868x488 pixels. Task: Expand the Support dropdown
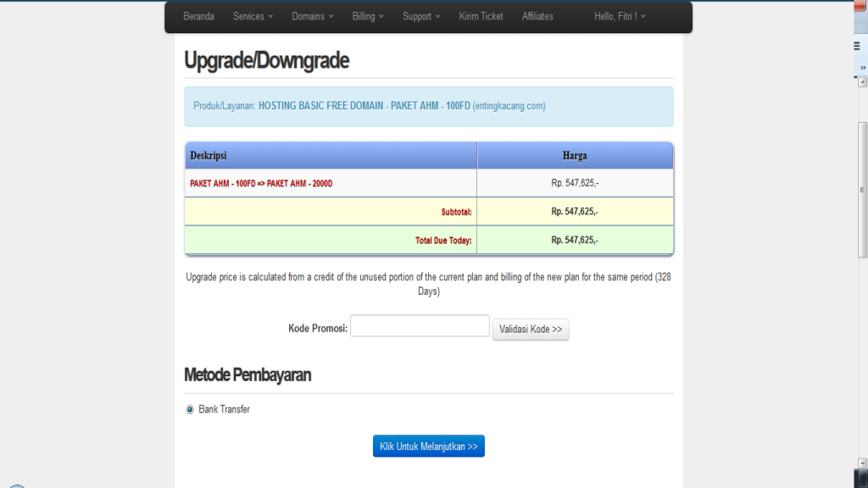pos(420,16)
